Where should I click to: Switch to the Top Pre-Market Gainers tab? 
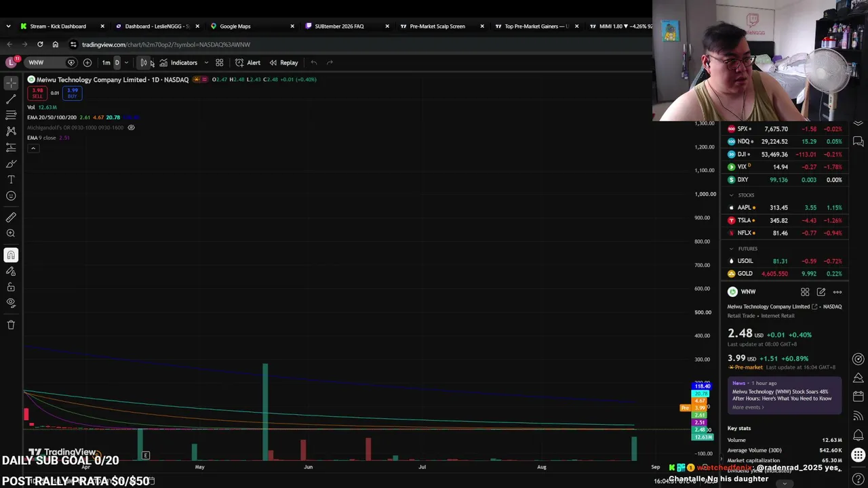(536, 26)
